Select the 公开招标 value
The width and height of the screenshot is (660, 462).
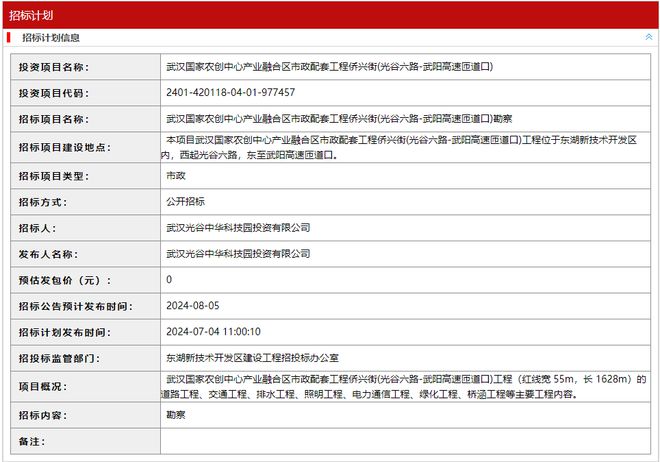[x=185, y=202]
